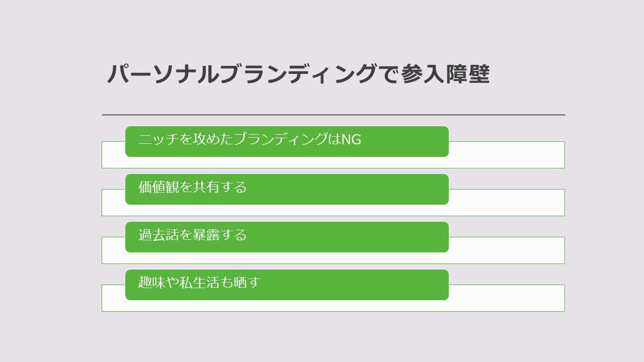Click the word 参入障壁 in the title
The image size is (644, 362).
tap(445, 74)
